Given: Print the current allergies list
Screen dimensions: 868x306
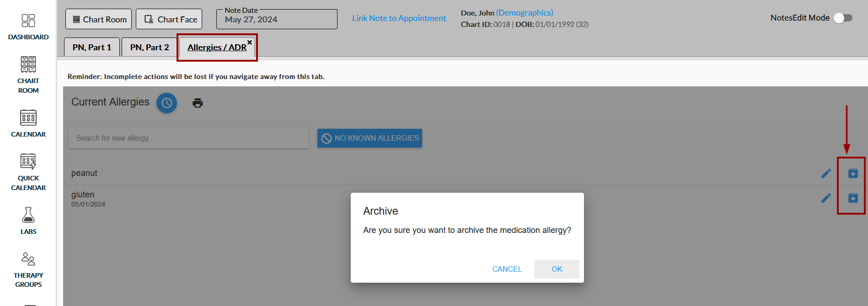Looking at the screenshot, I should pyautogui.click(x=198, y=103).
